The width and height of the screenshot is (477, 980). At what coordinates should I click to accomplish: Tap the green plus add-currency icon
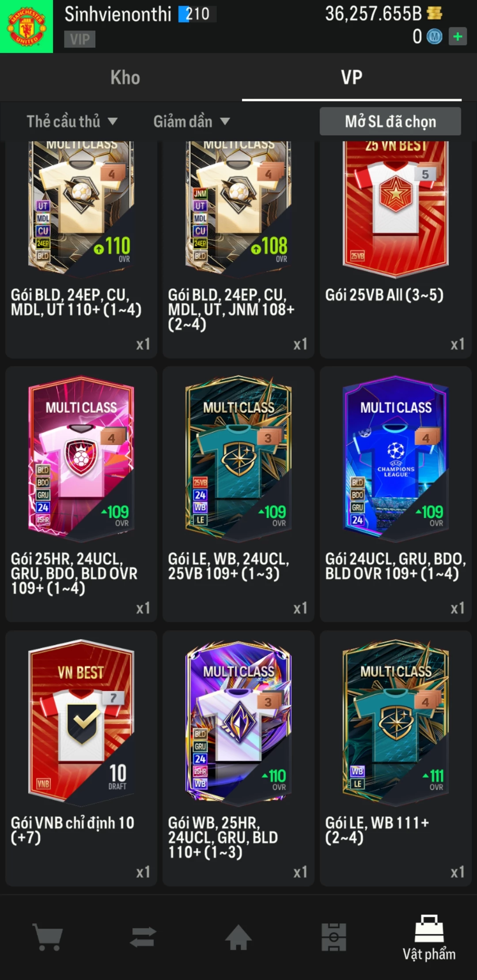coord(458,36)
